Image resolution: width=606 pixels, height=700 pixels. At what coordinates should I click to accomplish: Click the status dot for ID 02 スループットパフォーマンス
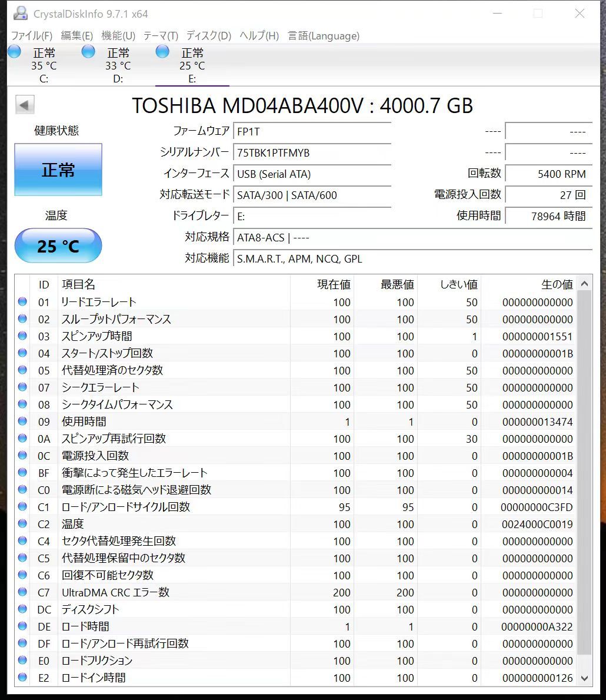tap(22, 319)
